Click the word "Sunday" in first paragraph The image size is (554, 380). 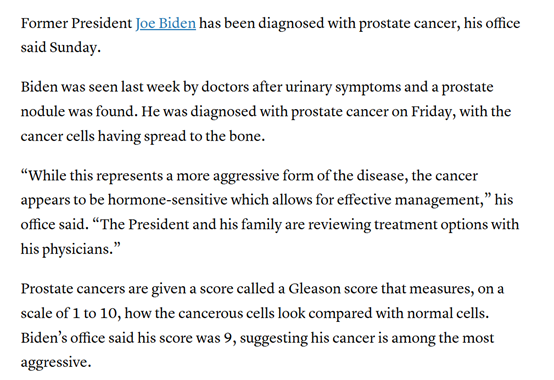point(73,48)
